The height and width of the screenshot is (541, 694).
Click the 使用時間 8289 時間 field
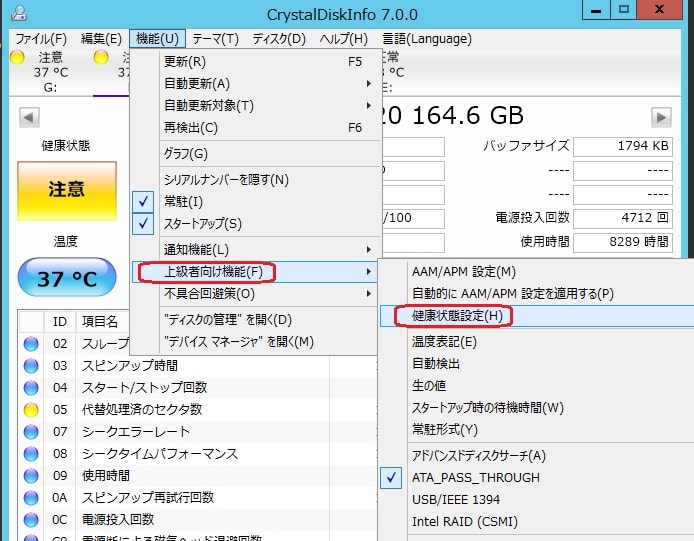click(623, 242)
